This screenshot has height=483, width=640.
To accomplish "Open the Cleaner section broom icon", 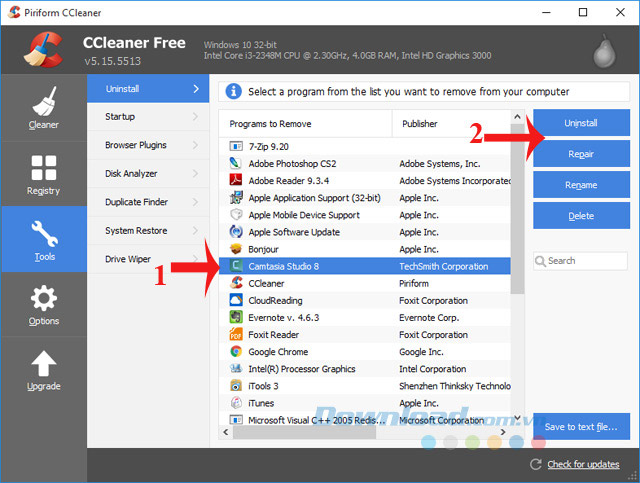I will click(44, 101).
